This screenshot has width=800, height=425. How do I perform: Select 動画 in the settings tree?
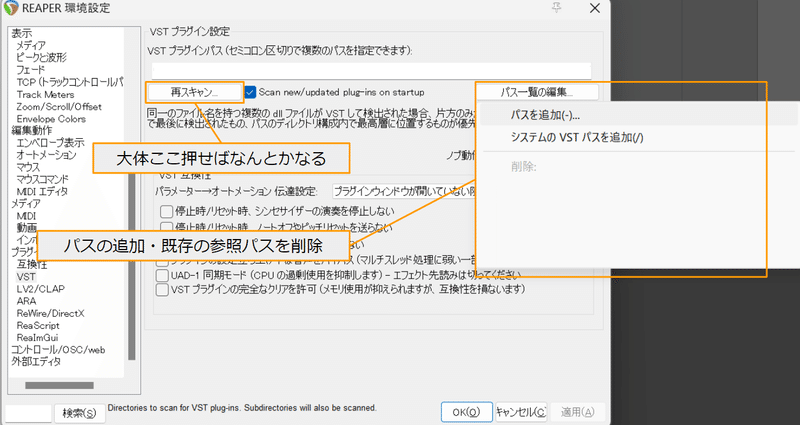(27, 228)
